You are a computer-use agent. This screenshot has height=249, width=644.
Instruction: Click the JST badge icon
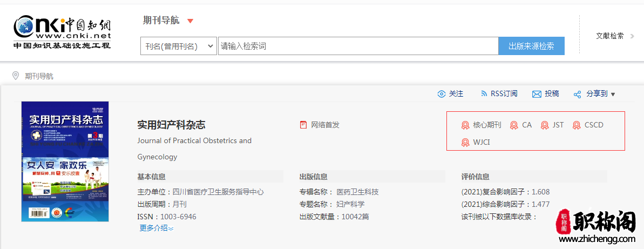(545, 125)
